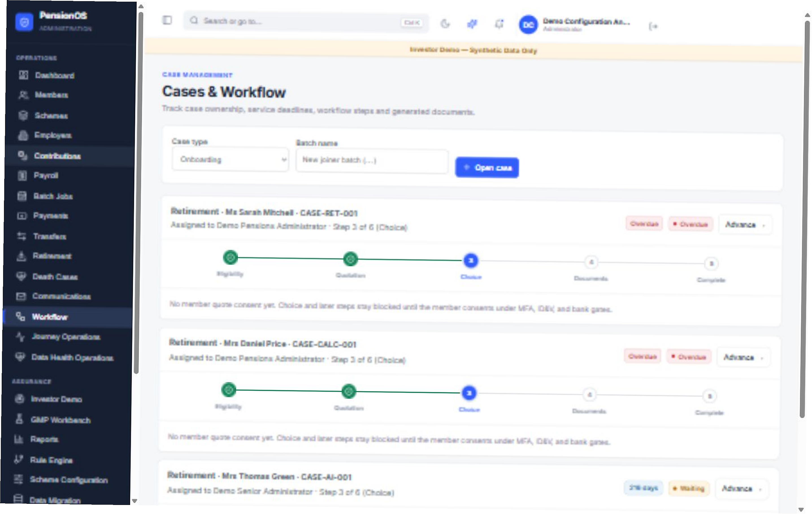Click Documents step 4 on Sarah Mitchell case
Screen dimensions: 812x514
tap(591, 263)
